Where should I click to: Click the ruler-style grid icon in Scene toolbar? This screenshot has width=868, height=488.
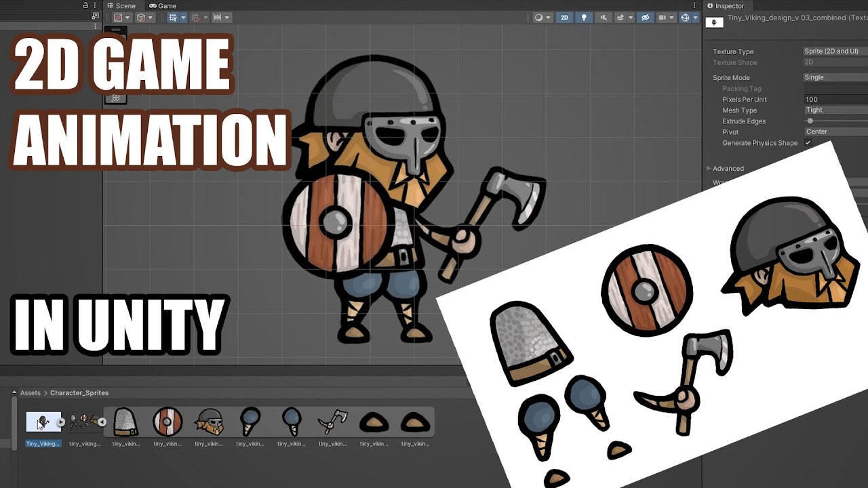218,18
